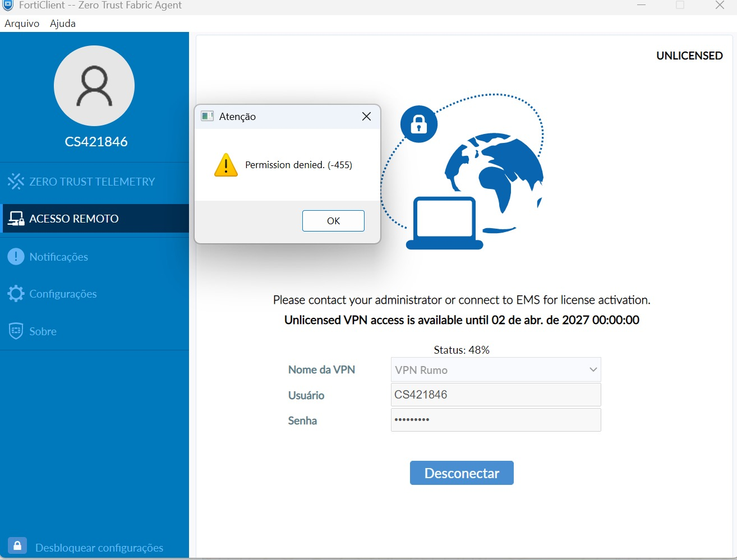Image resolution: width=737 pixels, height=560 pixels.
Task: Minimize the FortiClient window
Action: pos(642,5)
